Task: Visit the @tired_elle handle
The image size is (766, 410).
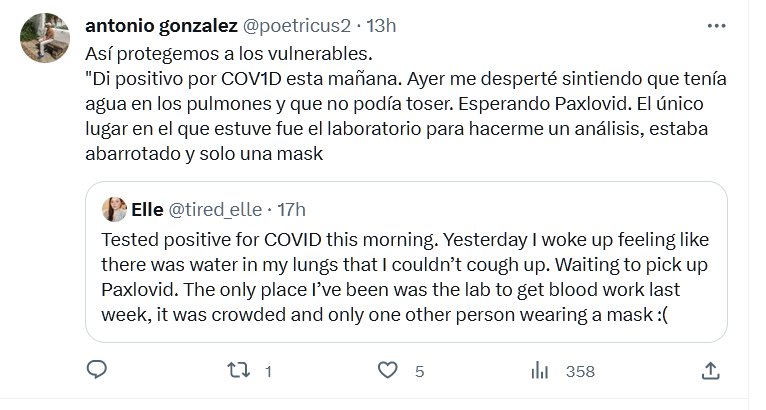Action: point(217,210)
